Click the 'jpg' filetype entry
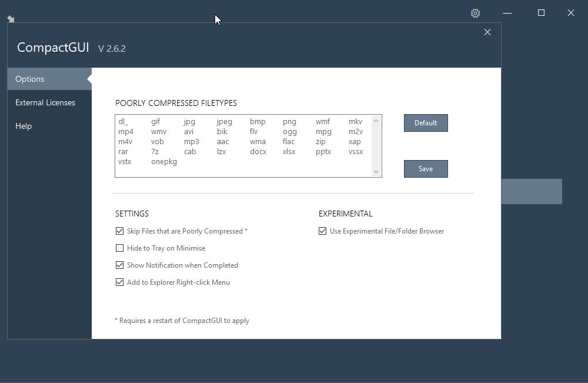This screenshot has height=383, width=588. click(x=189, y=122)
